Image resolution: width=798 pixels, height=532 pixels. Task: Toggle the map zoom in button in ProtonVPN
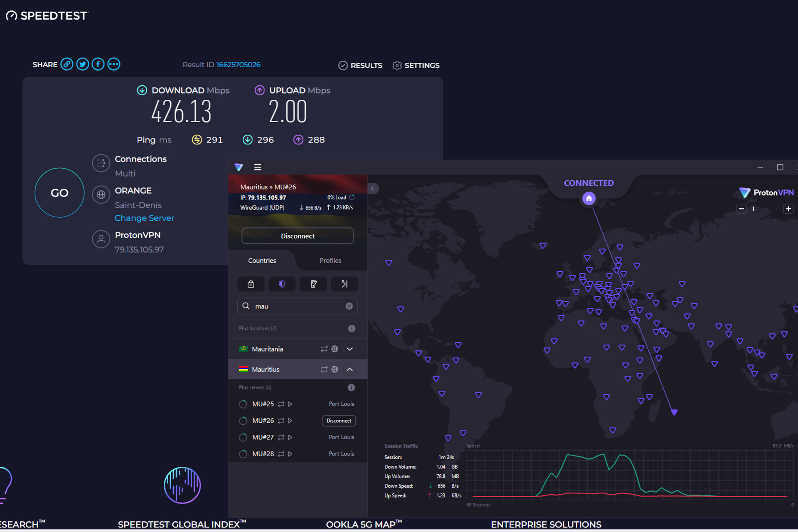788,208
